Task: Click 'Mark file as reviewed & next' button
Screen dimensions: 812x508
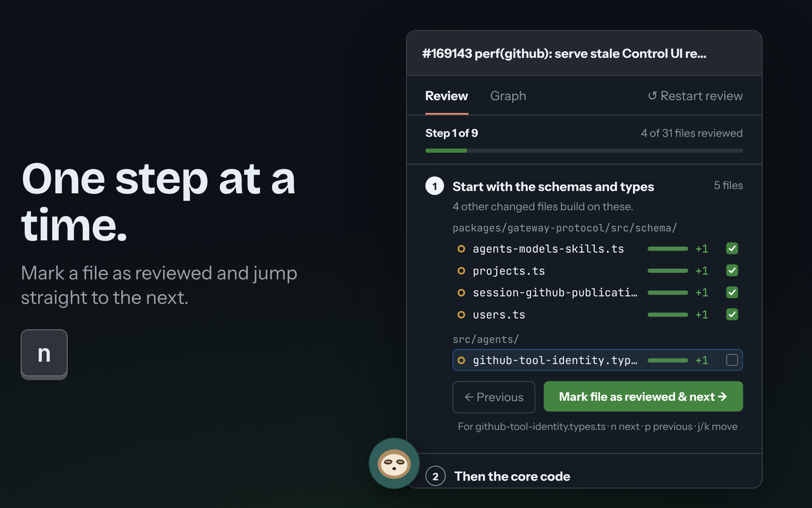Action: pos(643,397)
